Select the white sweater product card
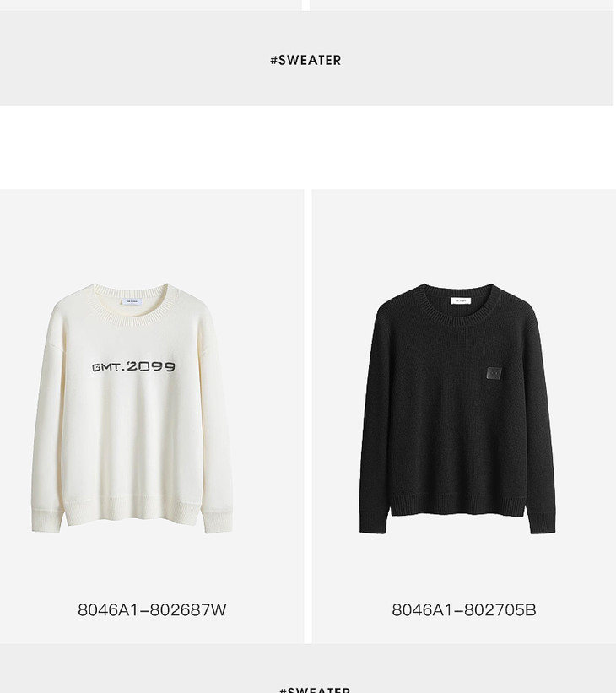The height and width of the screenshot is (693, 616). click(x=152, y=416)
